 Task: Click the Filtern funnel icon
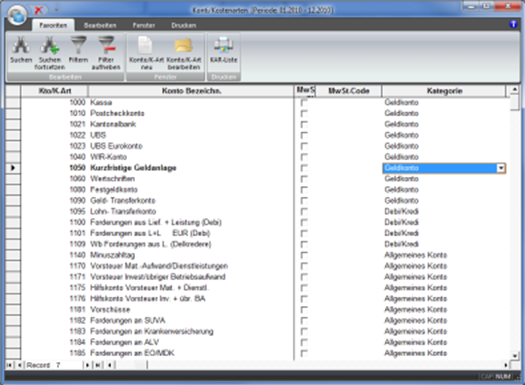78,45
